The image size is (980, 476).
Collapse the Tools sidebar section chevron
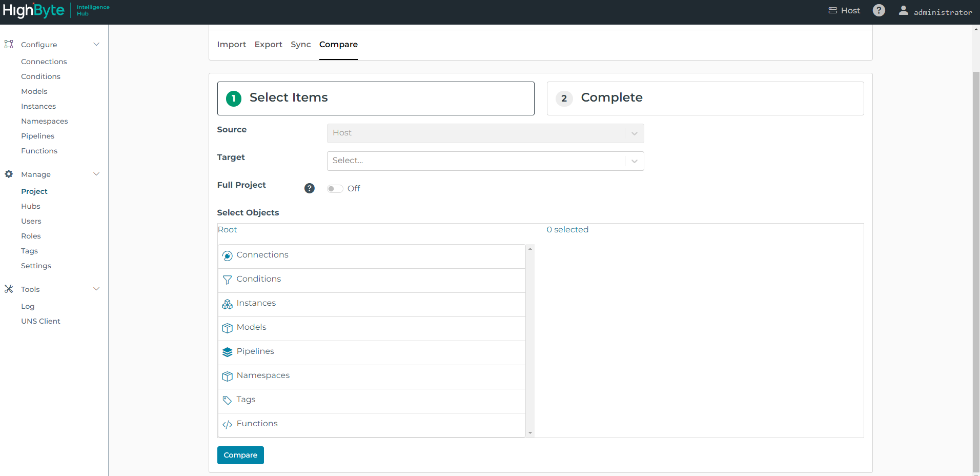click(x=96, y=289)
